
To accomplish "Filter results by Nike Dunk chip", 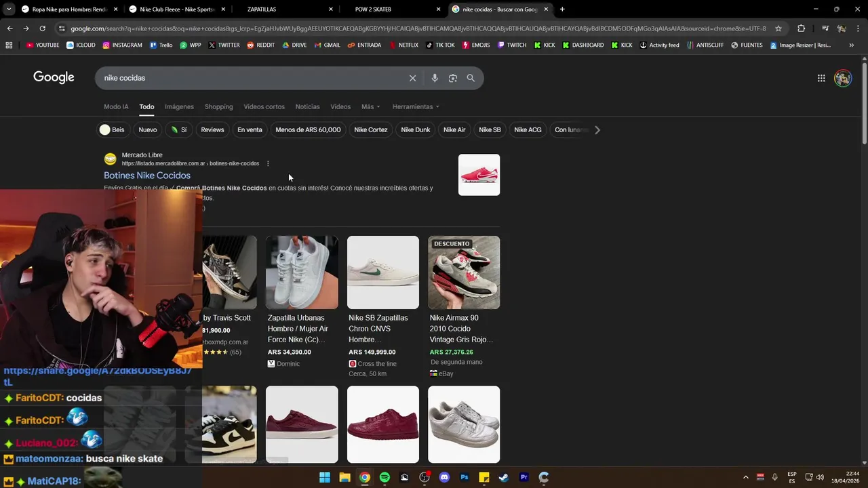I will 416,129.
